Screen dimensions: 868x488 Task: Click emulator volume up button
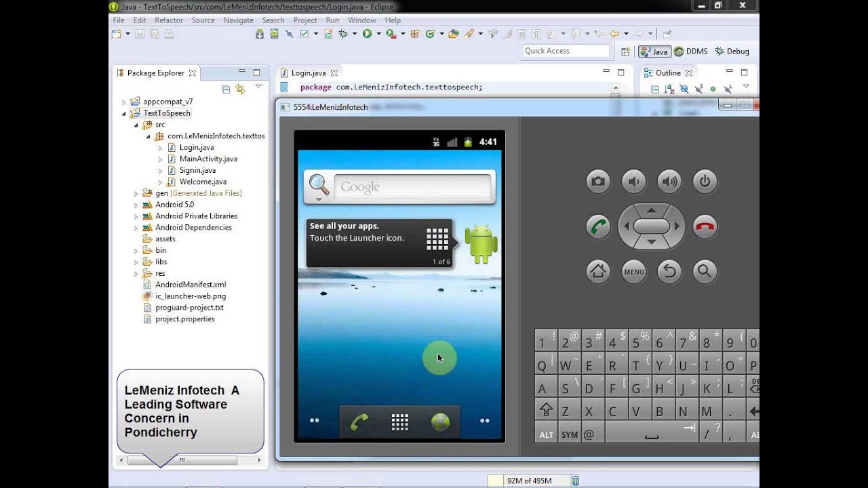[669, 181]
